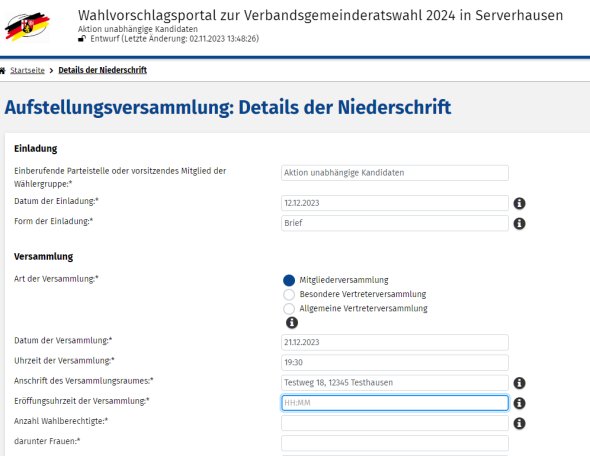
Task: Click the home icon in breadcrumb
Action: tap(3, 70)
